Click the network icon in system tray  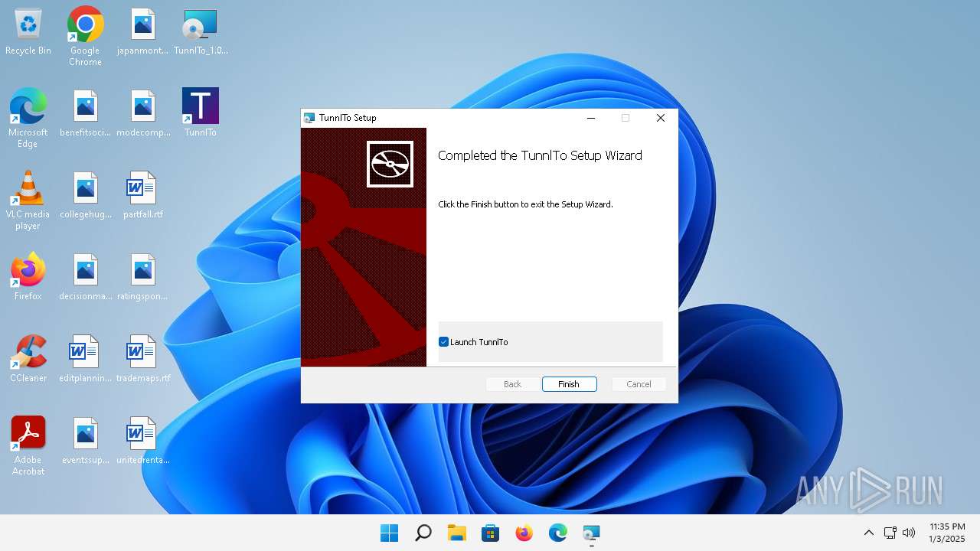click(x=890, y=533)
